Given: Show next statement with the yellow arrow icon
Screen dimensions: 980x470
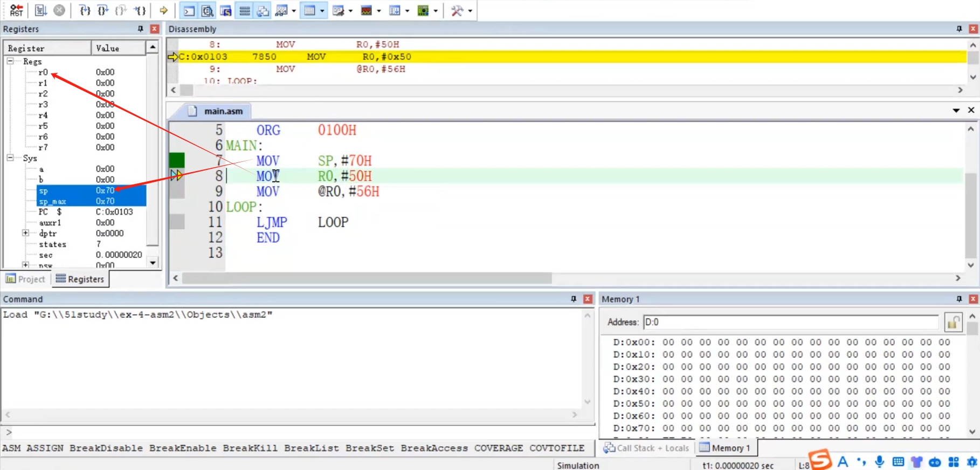Looking at the screenshot, I should [163, 10].
